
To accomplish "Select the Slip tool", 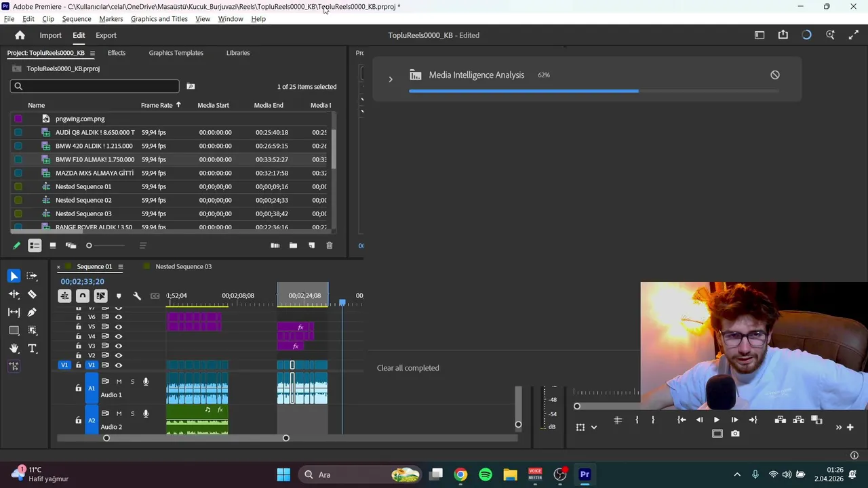I will point(14,312).
